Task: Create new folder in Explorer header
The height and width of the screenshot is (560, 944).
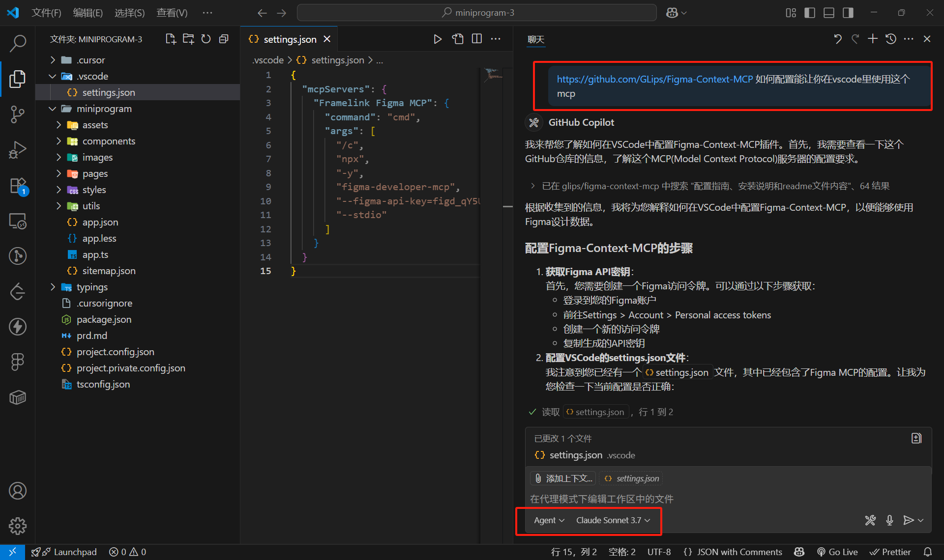Action: (188, 39)
